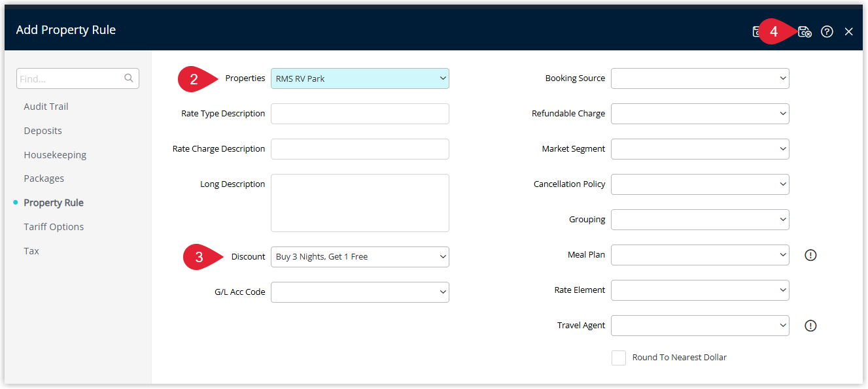Open the Rate Element dropdown
This screenshot has width=868, height=389.
tap(700, 290)
